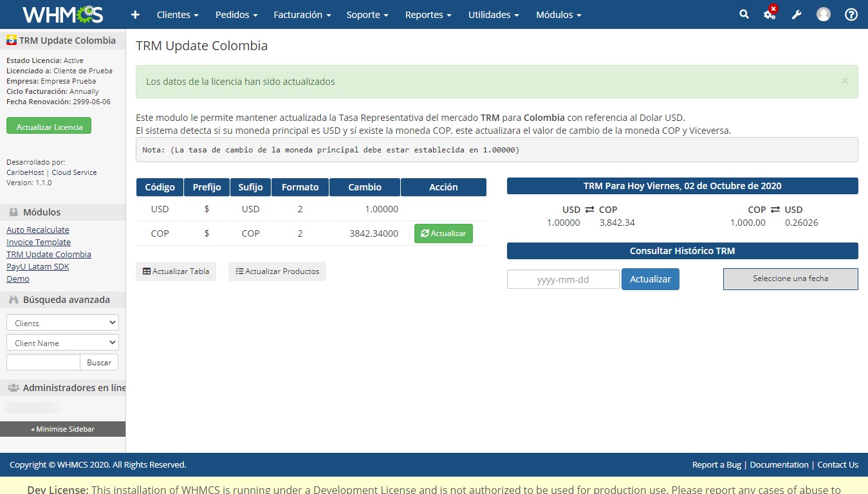Open the user account avatar

(x=824, y=14)
